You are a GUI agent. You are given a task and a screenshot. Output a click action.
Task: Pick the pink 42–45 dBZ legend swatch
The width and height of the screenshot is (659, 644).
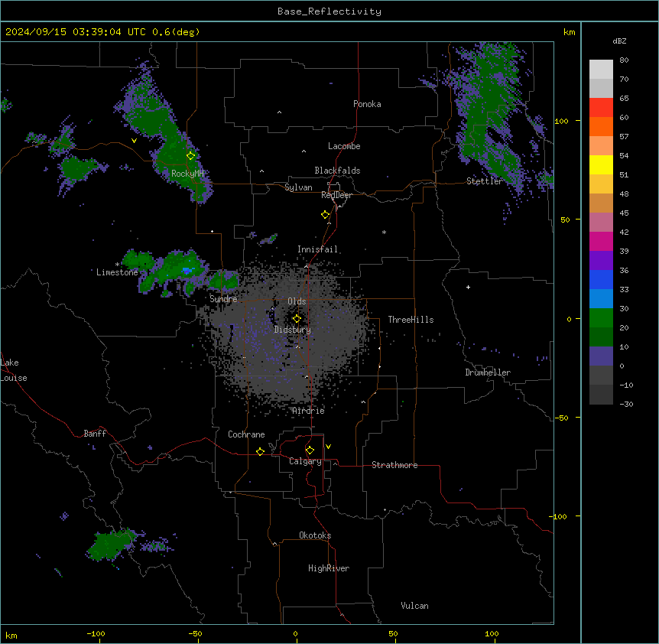601,222
